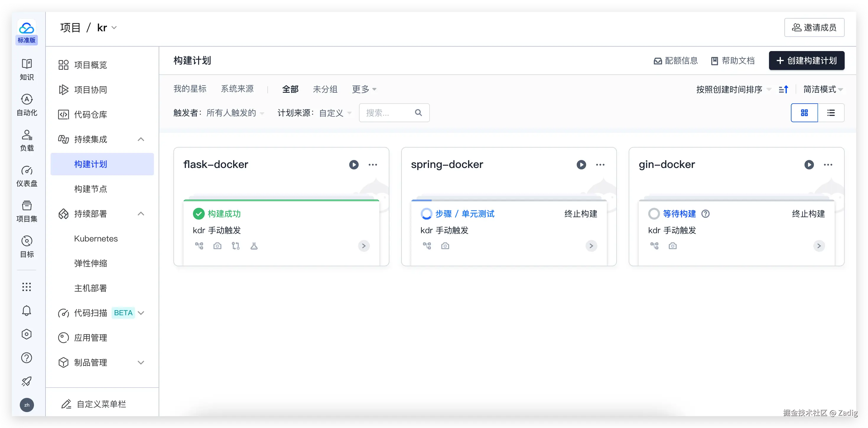Click 终止构建 on the spring-docker card
Viewport: 868px width, 428px height.
pyautogui.click(x=581, y=214)
